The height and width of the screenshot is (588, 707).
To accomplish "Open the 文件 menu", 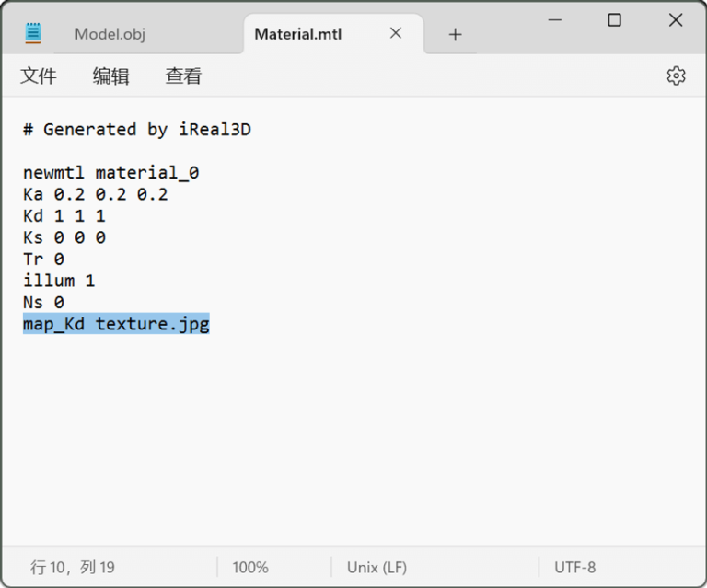I will pyautogui.click(x=39, y=76).
